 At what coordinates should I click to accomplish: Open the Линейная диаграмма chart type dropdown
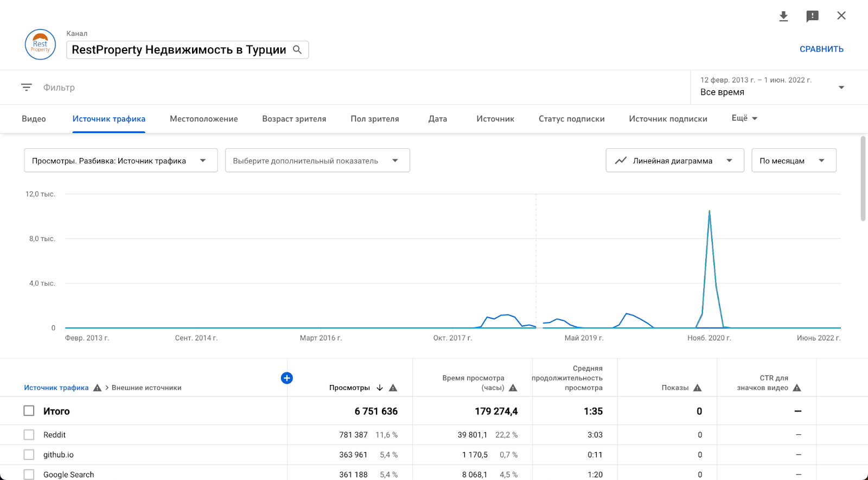[x=675, y=161]
